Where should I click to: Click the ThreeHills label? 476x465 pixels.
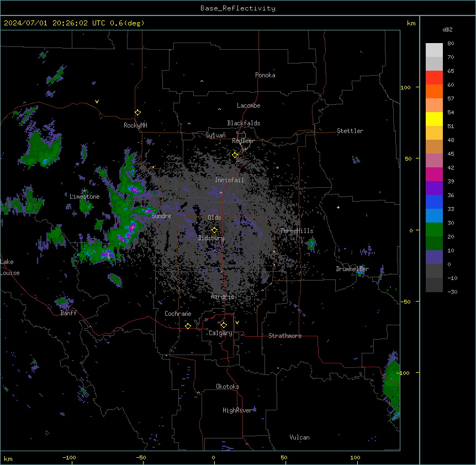click(297, 231)
